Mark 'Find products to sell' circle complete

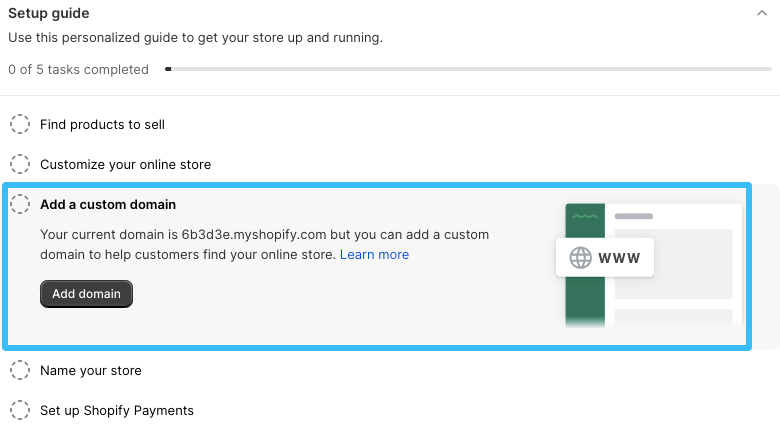[x=20, y=124]
